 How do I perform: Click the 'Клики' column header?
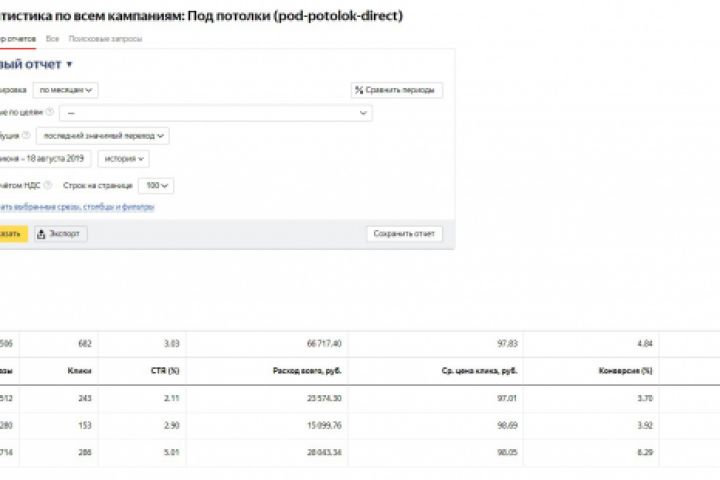pos(80,370)
